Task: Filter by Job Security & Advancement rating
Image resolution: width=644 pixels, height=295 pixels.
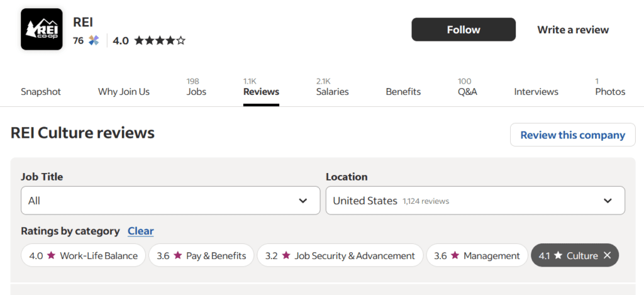Action: (340, 255)
